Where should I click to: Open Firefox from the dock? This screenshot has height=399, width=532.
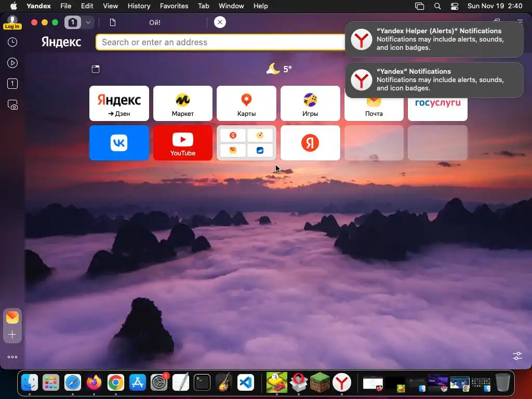[x=94, y=383]
